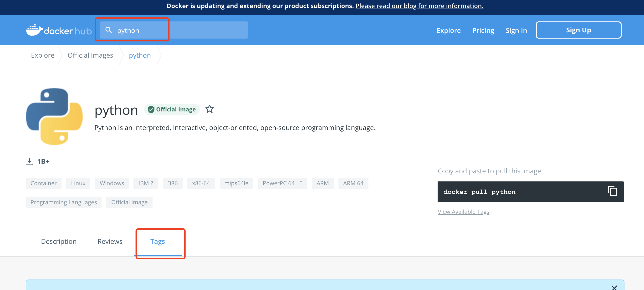Image resolution: width=644 pixels, height=290 pixels.
Task: Open Explore in the top navigation
Action: coord(449,30)
